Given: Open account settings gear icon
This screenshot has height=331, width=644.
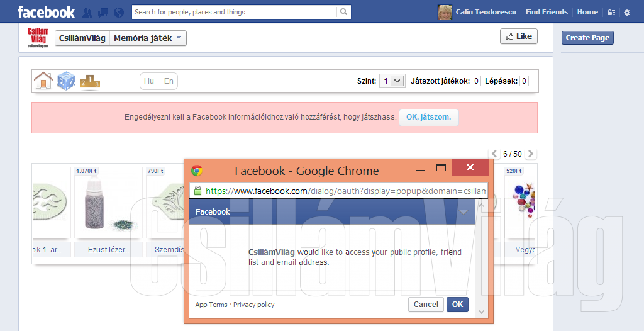Looking at the screenshot, I should (627, 13).
